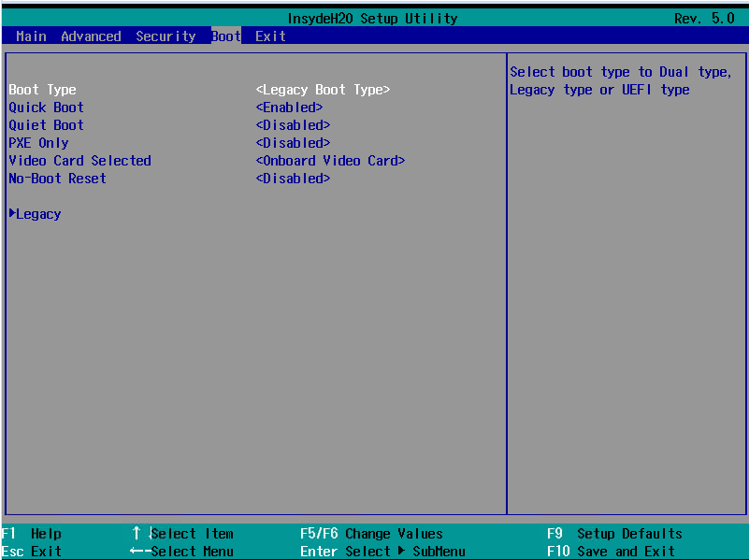This screenshot has width=749, height=560.
Task: Change the Onboard Video Card value
Action: tap(331, 161)
